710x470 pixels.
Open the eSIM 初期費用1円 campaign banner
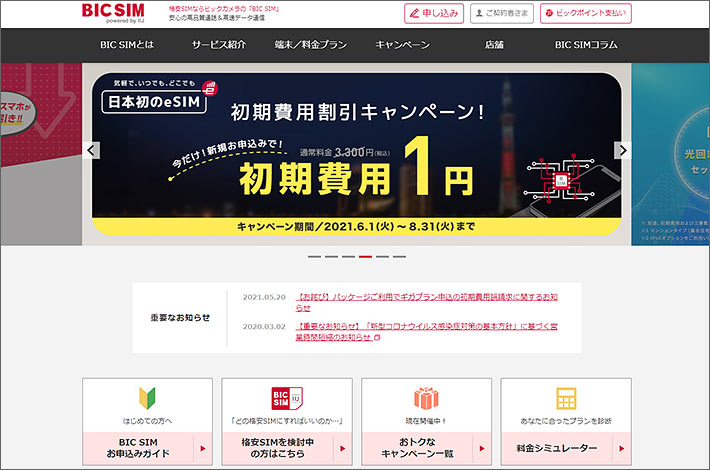pyautogui.click(x=356, y=154)
